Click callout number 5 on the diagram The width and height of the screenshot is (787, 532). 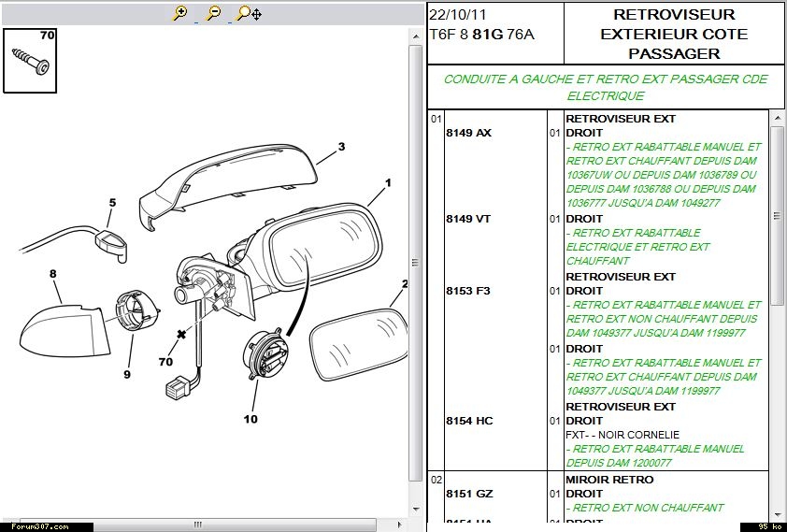(x=112, y=203)
